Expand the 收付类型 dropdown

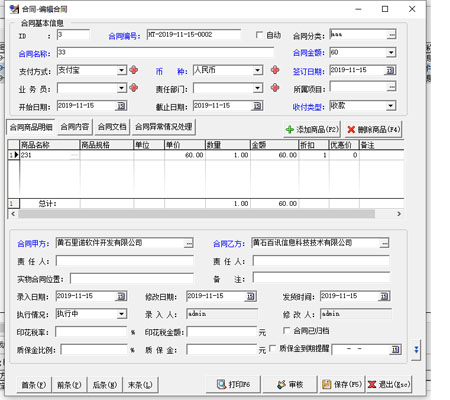391,106
